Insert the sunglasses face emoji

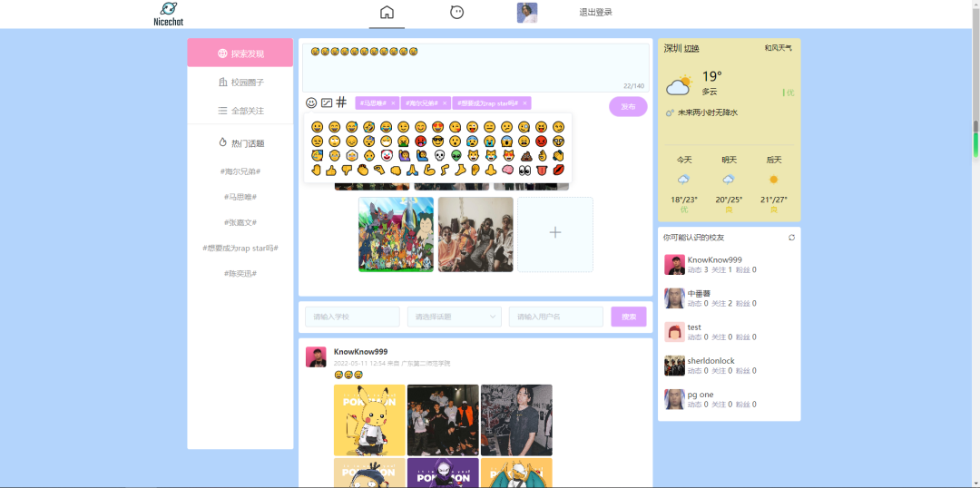pyautogui.click(x=437, y=142)
